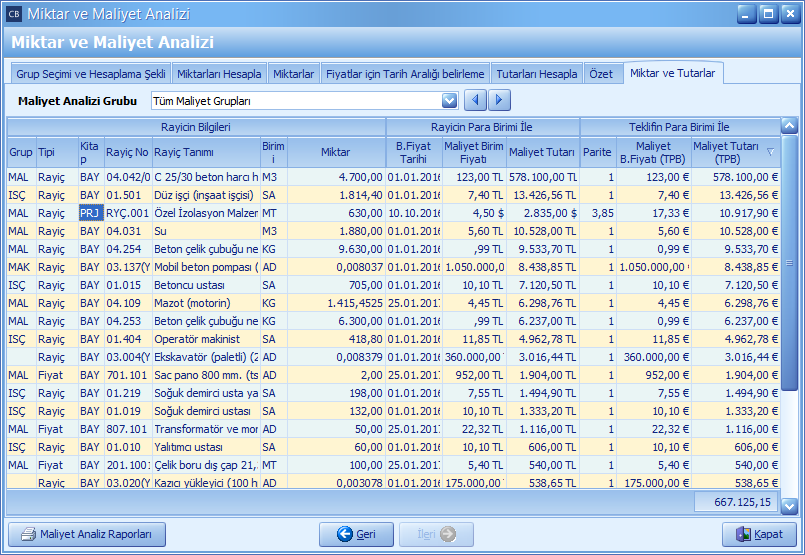Switch to the Miktarları Hesapla tab
The image size is (805, 555).
(x=219, y=74)
